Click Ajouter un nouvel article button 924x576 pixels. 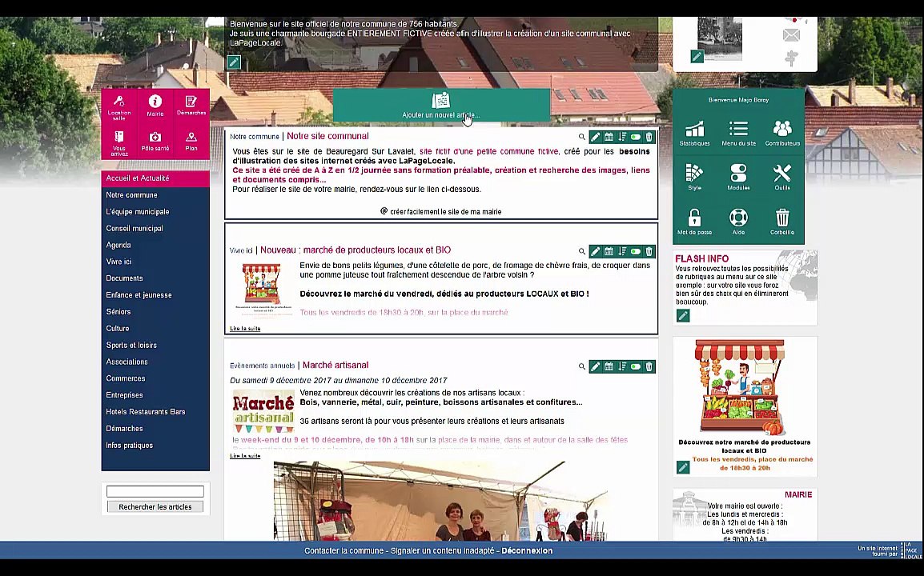(441, 106)
